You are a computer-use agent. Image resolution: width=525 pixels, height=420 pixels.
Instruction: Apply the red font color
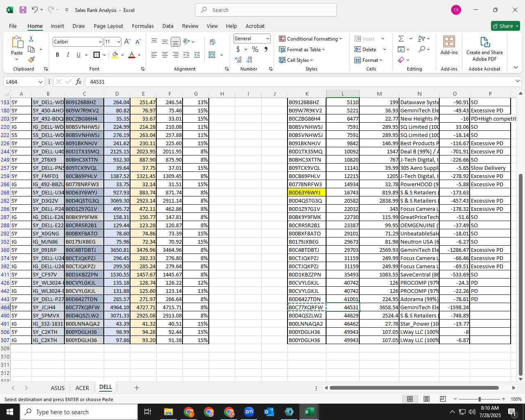(132, 55)
